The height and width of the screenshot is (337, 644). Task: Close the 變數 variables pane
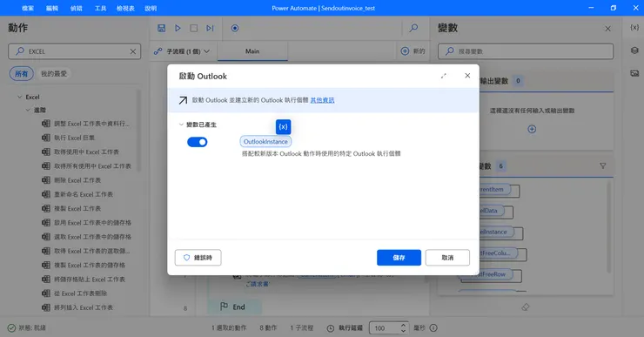click(607, 29)
